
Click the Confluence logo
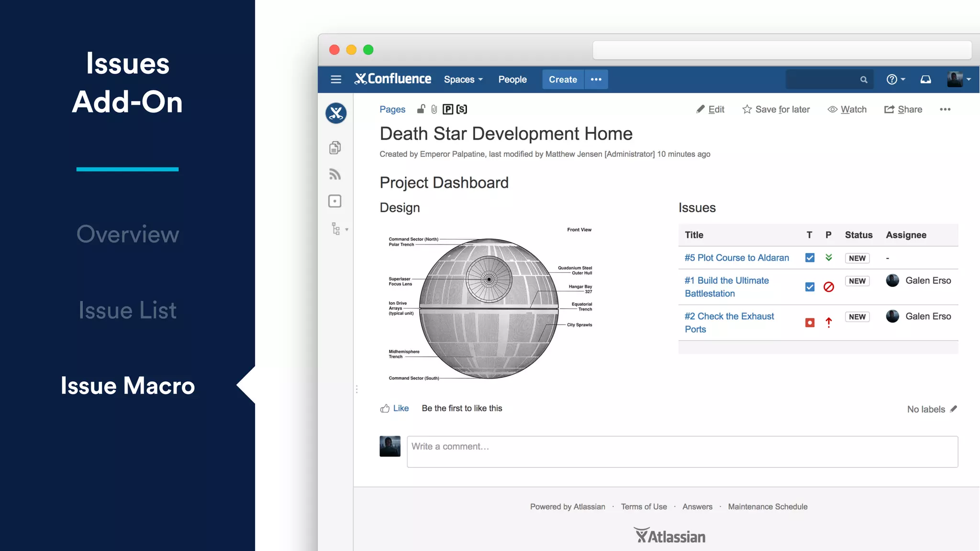[392, 79]
